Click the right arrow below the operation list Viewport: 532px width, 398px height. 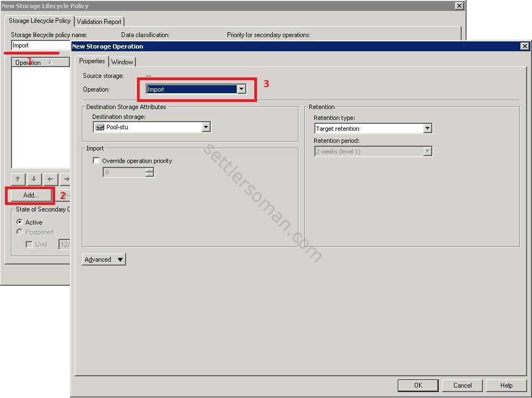(66, 179)
